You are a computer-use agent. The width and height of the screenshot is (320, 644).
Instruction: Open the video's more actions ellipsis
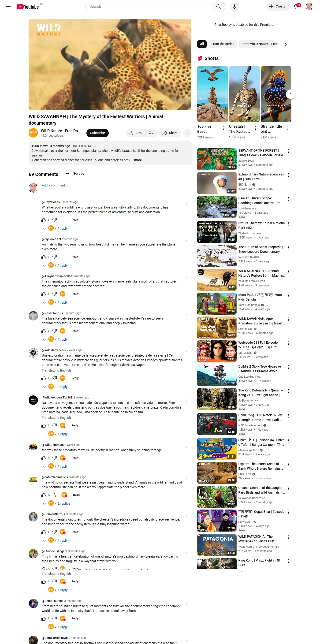tap(187, 133)
